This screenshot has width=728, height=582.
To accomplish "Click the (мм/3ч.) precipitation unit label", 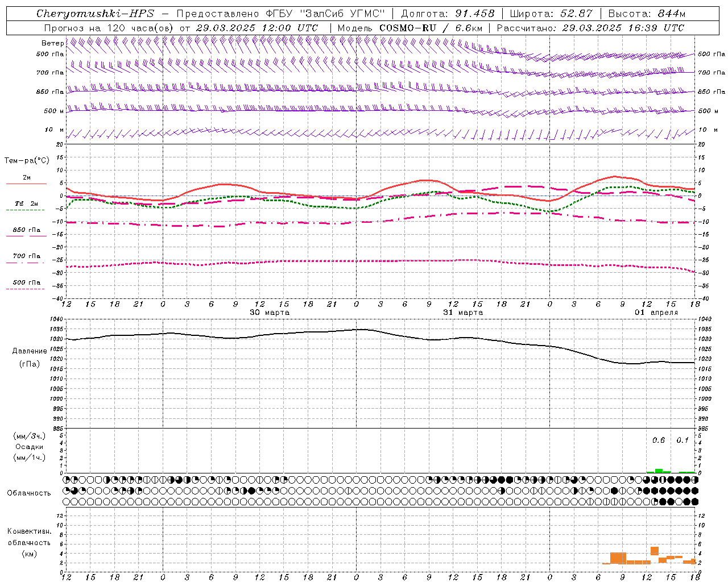I will tap(29, 436).
